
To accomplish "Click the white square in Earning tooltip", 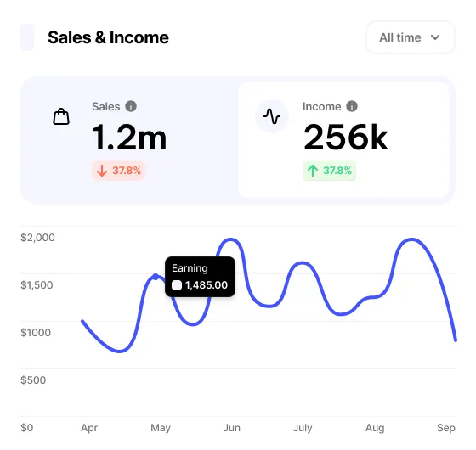I will click(x=177, y=285).
